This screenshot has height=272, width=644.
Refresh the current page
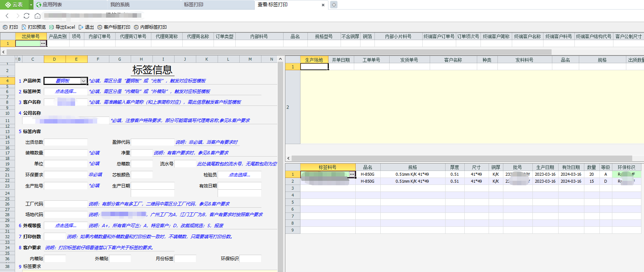point(27,16)
